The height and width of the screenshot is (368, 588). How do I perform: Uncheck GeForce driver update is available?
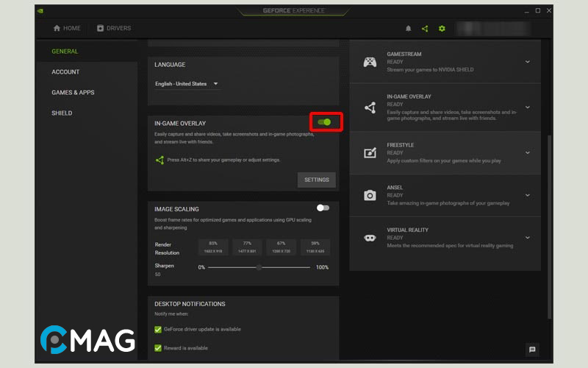[158, 329]
